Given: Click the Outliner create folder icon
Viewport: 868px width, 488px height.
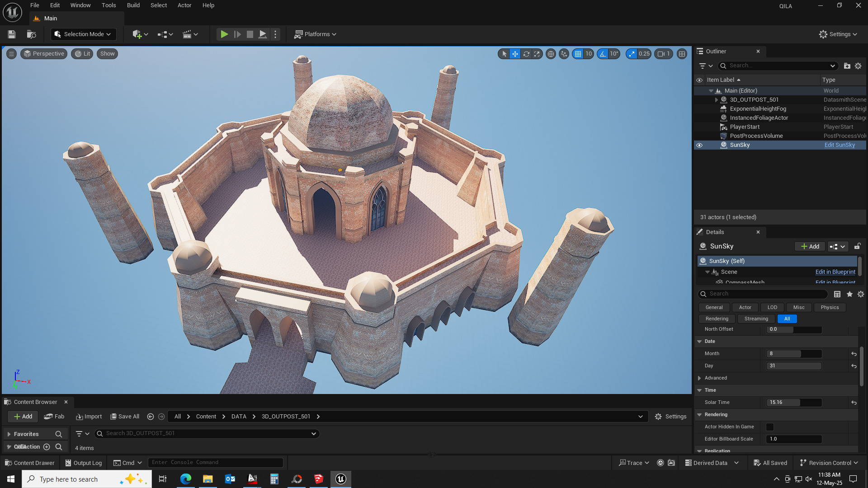Looking at the screenshot, I should click(x=847, y=66).
